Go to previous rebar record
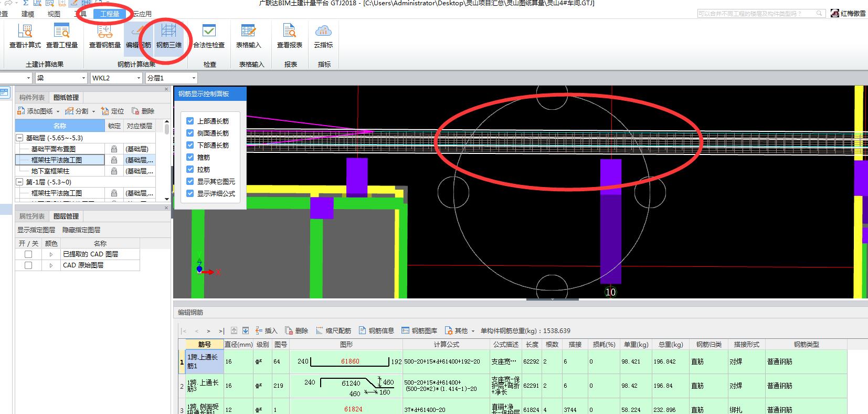Screen dimensions: 868x414 point(196,331)
